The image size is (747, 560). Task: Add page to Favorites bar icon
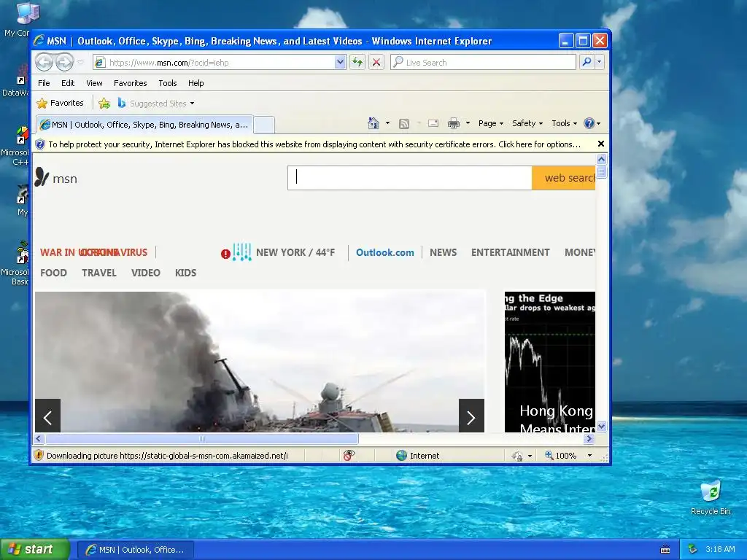coord(104,103)
